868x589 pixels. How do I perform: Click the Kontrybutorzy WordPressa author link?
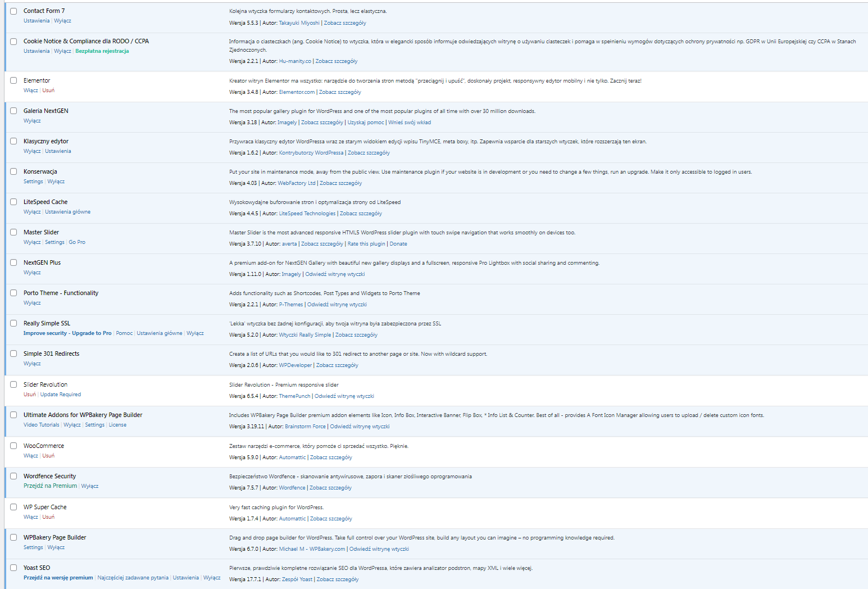(311, 153)
